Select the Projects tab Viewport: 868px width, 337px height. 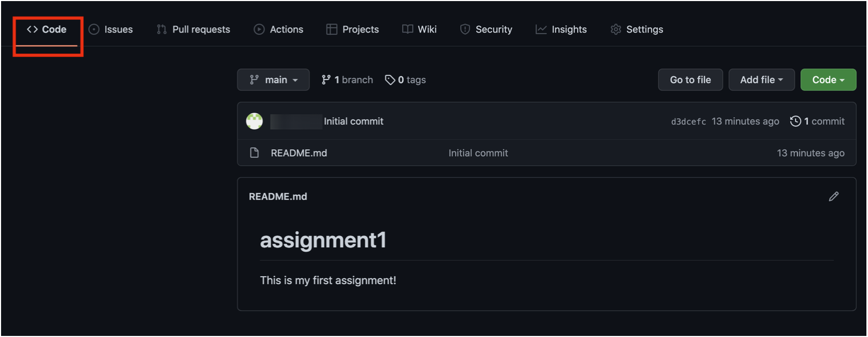pyautogui.click(x=353, y=29)
